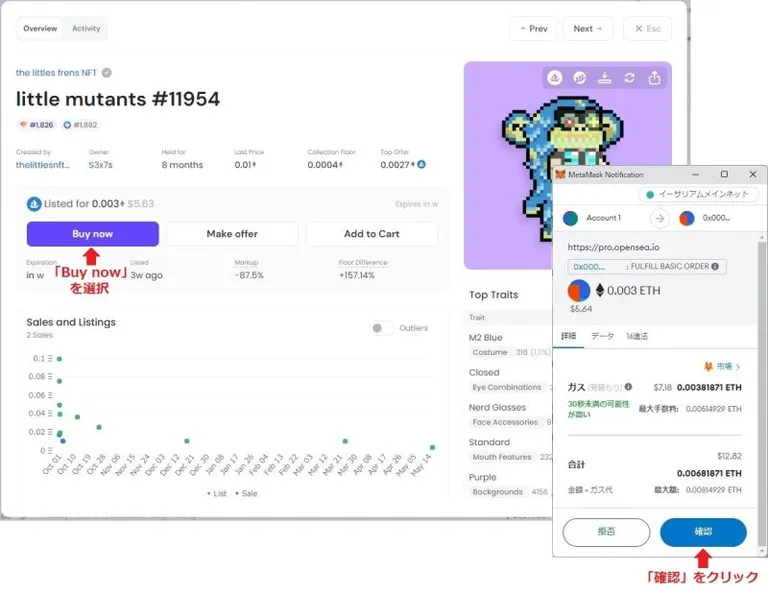Share the NFT using the share icon
The image size is (768, 589).
click(654, 78)
